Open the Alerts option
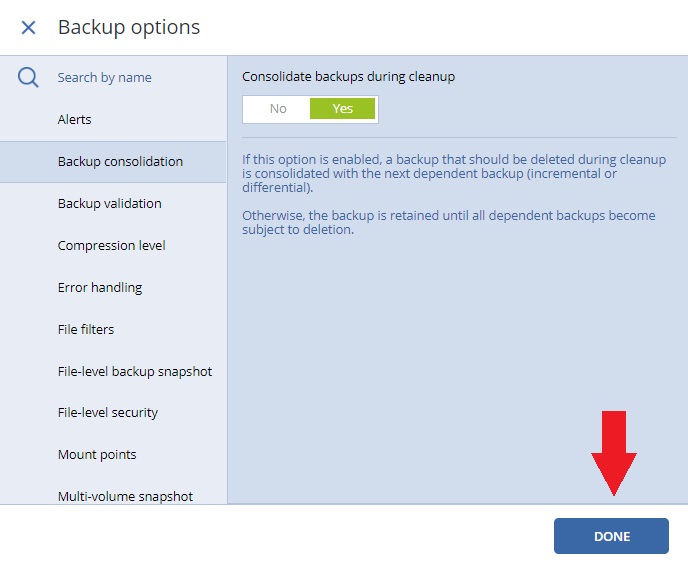The height and width of the screenshot is (567, 688). [113, 119]
